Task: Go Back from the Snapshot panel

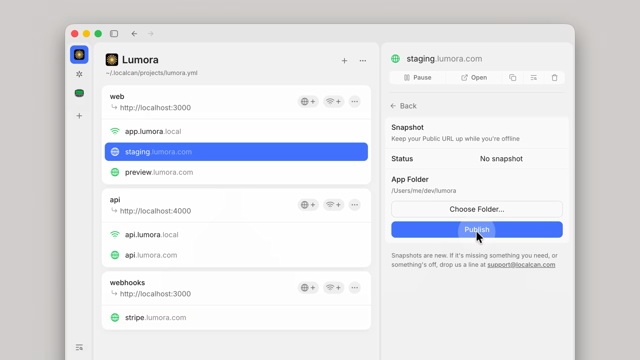Action: (x=403, y=106)
